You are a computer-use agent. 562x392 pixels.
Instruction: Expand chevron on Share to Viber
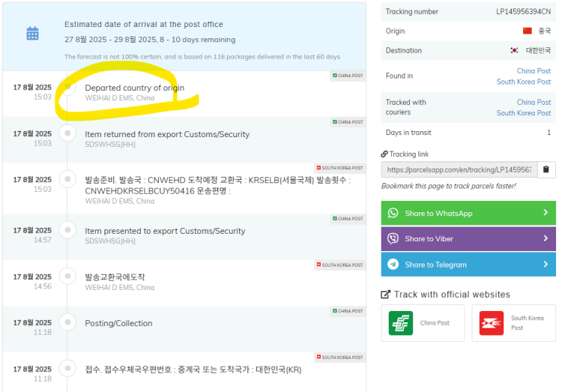click(546, 238)
